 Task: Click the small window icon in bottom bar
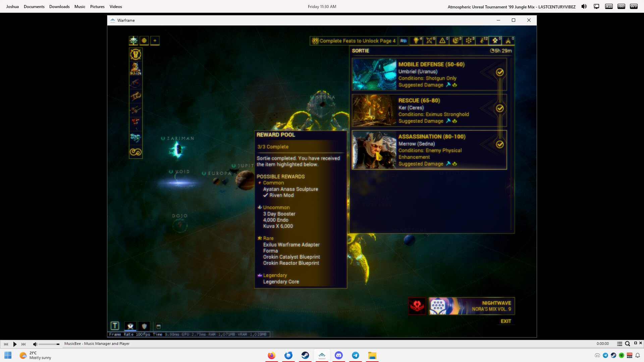pos(159,326)
